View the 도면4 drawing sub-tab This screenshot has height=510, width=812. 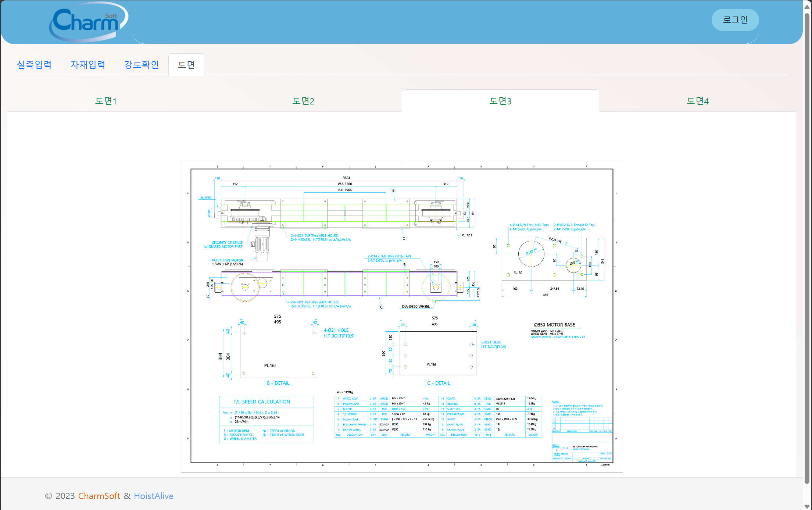[x=698, y=101]
